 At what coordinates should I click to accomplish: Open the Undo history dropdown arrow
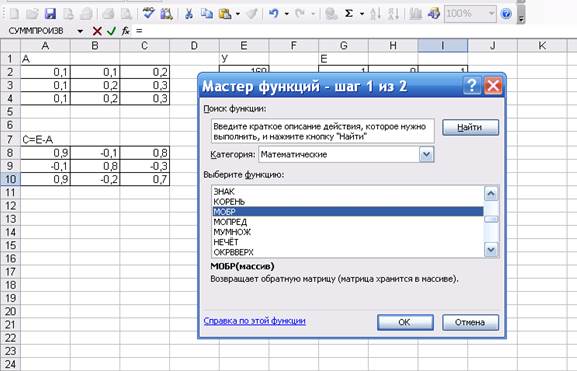pyautogui.click(x=287, y=14)
